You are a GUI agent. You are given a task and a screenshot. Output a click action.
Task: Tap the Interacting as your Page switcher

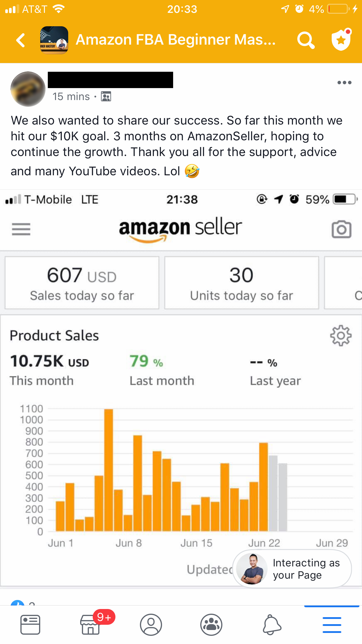pyautogui.click(x=292, y=569)
